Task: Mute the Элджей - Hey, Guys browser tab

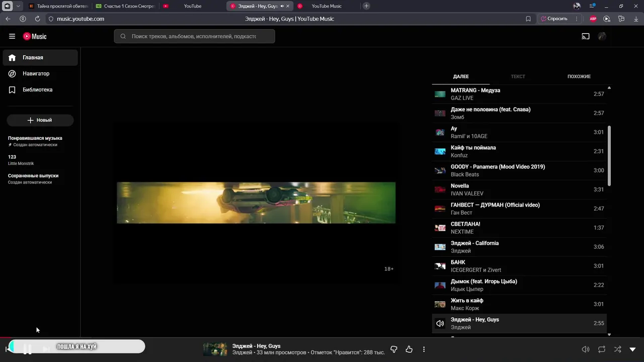Action: point(282,6)
